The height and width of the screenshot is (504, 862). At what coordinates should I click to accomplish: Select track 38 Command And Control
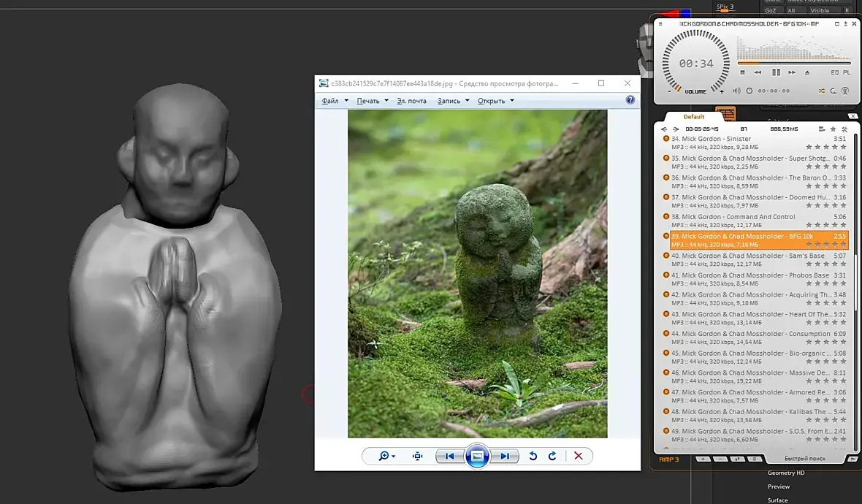pyautogui.click(x=754, y=221)
